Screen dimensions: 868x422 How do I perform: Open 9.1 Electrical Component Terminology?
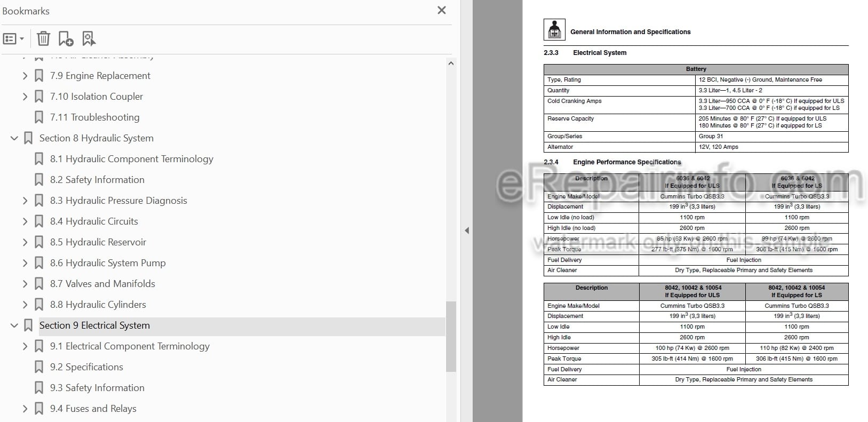click(130, 346)
